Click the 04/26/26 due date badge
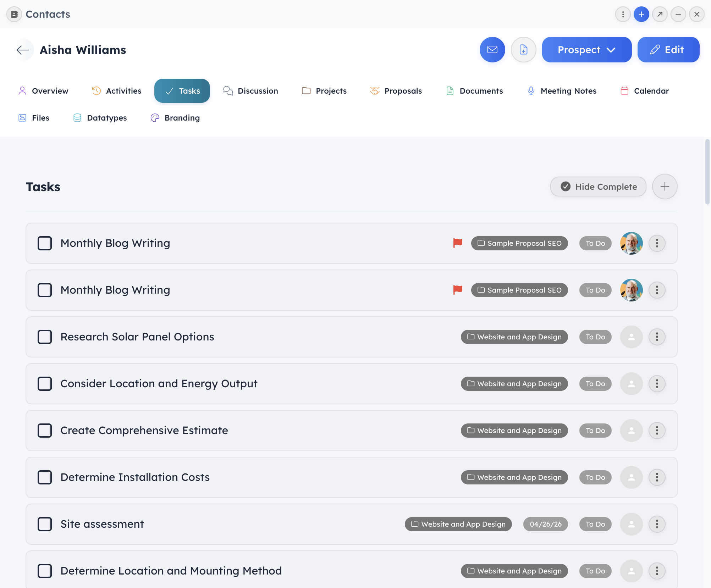Image resolution: width=711 pixels, height=588 pixels. tap(545, 524)
